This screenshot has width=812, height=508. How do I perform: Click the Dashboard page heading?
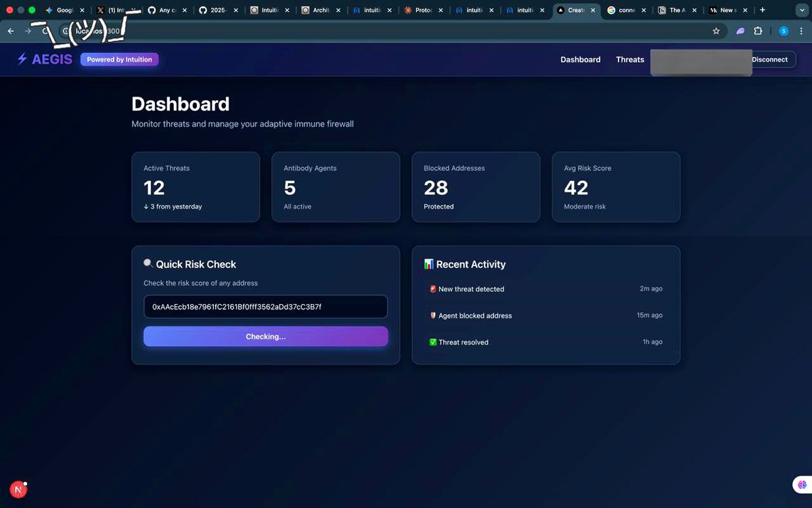click(181, 104)
